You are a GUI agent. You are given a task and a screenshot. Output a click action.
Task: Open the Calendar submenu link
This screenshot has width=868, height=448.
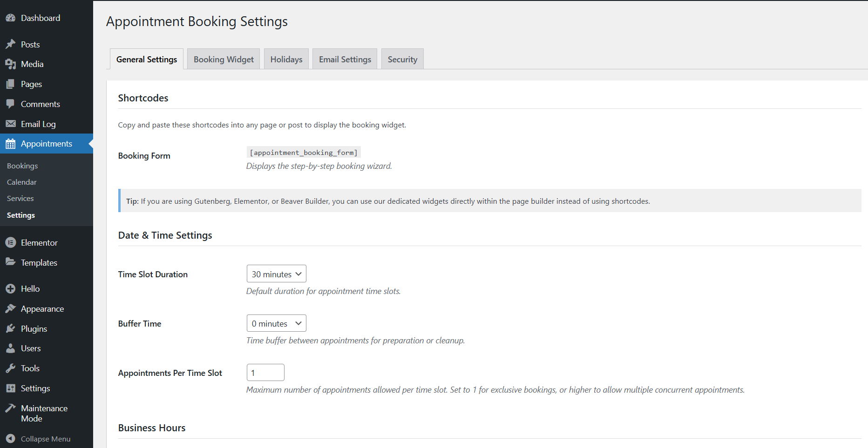(22, 182)
